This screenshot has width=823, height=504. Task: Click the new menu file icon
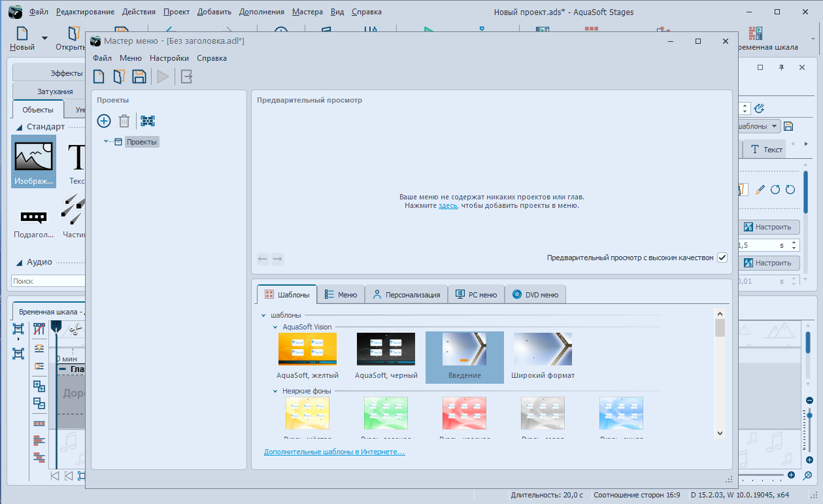point(99,76)
